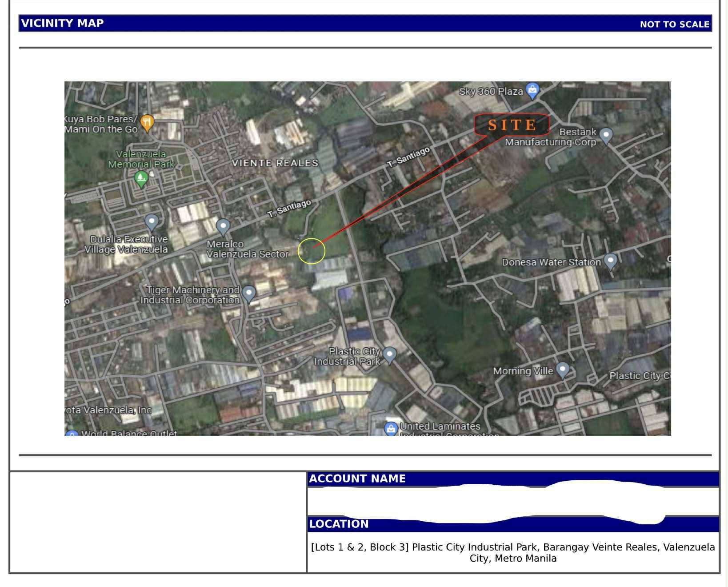This screenshot has height=587, width=728.
Task: Click the yellow circle site marker
Action: [x=312, y=251]
